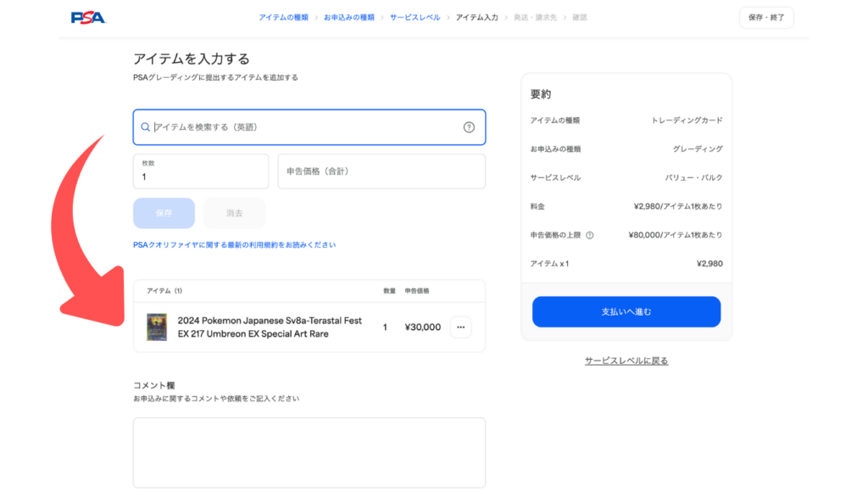Screen dimensions: 868x498
Task: Click サービスレベルに戻る link
Action: tap(626, 361)
